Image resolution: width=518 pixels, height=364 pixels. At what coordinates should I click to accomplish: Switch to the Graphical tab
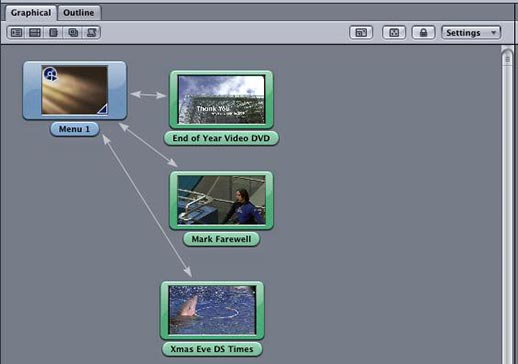pos(31,13)
